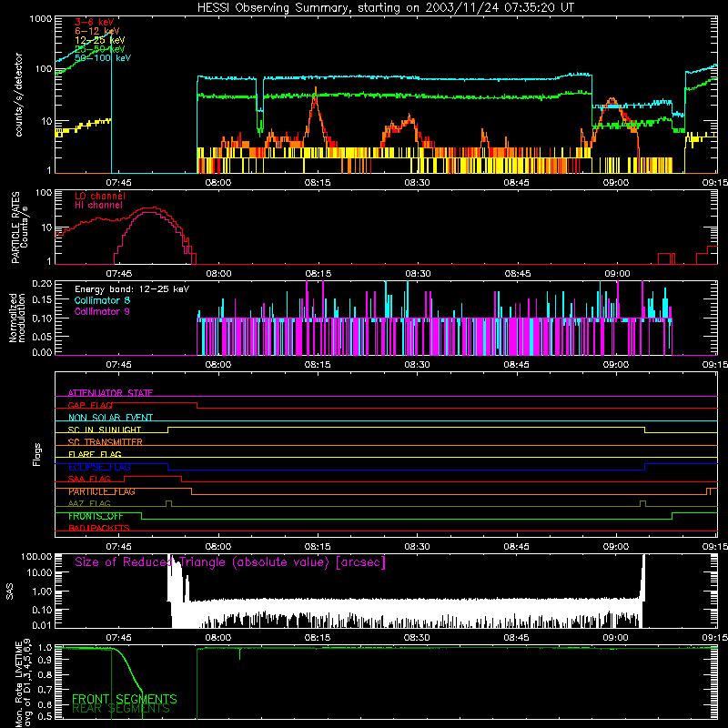Select the '25-50 keV' legend label
This screenshot has width=728, height=728.
coord(100,49)
